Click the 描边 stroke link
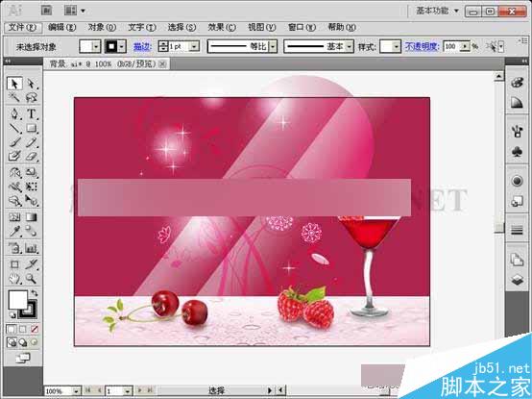The image size is (532, 399). tap(142, 46)
